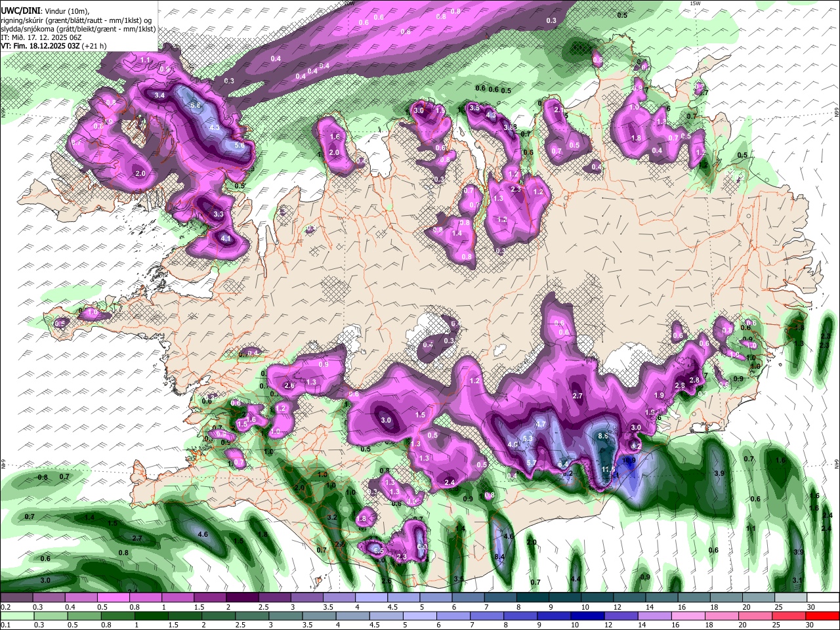Viewport: 840px width, 630px height.
Task: Click the 4.1 snowfall value on the map
Action: click(x=226, y=238)
